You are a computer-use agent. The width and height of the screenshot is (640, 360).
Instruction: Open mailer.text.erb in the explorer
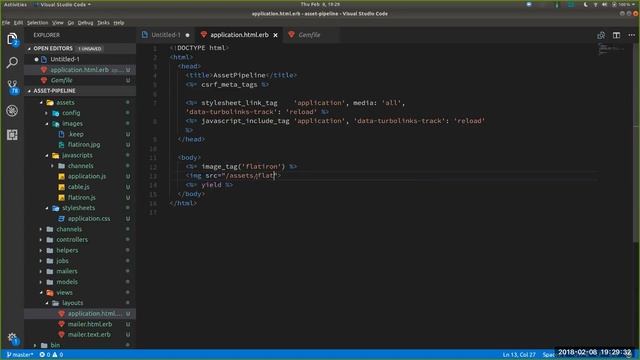[89, 335]
